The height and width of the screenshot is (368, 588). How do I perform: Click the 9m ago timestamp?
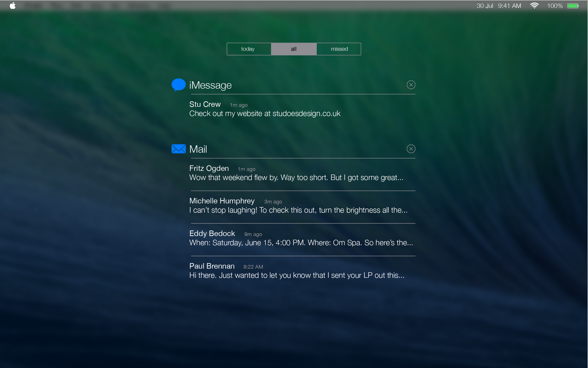(253, 235)
